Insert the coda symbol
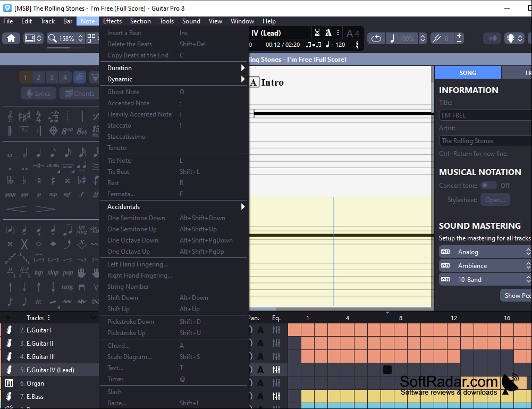532x409 pixels. coord(53,131)
